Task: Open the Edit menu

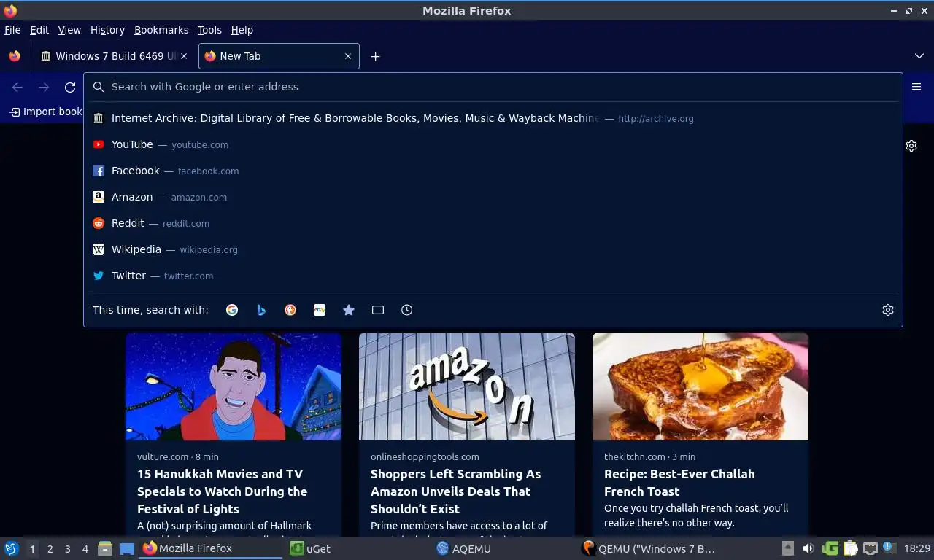Action: click(x=39, y=30)
